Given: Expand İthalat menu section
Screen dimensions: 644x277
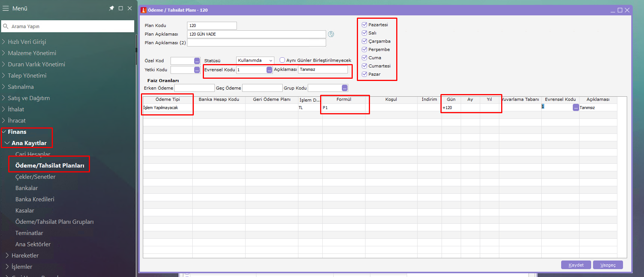Looking at the screenshot, I should click(x=3, y=109).
